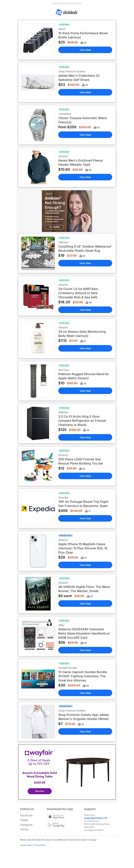
Task: Open the Facebook link under Follow Us
Action: click(x=26, y=815)
